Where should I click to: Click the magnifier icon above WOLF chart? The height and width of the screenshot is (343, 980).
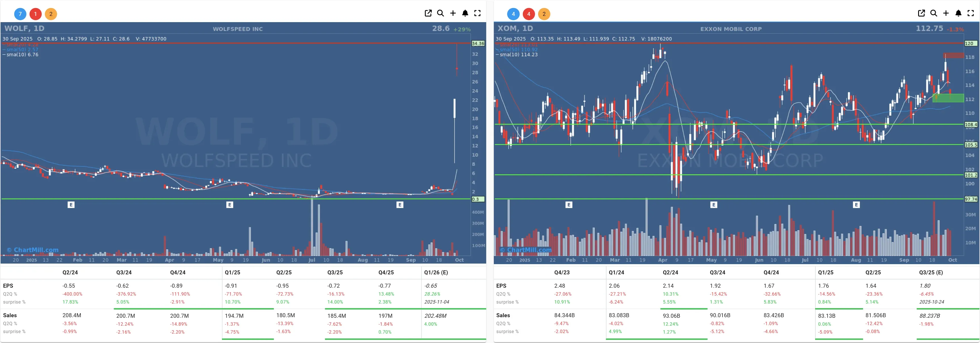coord(440,13)
